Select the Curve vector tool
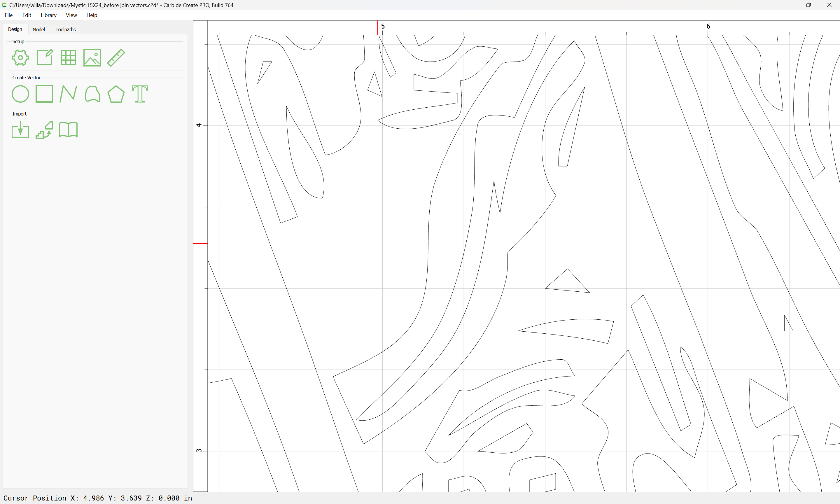 [x=92, y=94]
